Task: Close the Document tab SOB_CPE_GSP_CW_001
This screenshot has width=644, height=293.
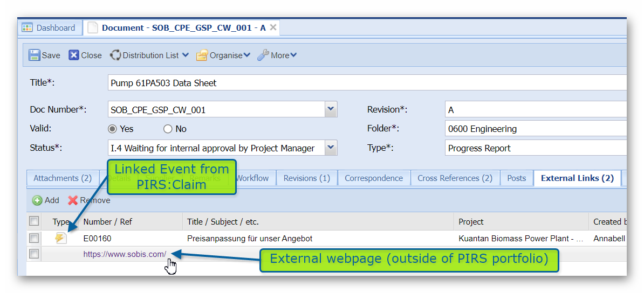Action: (x=273, y=27)
